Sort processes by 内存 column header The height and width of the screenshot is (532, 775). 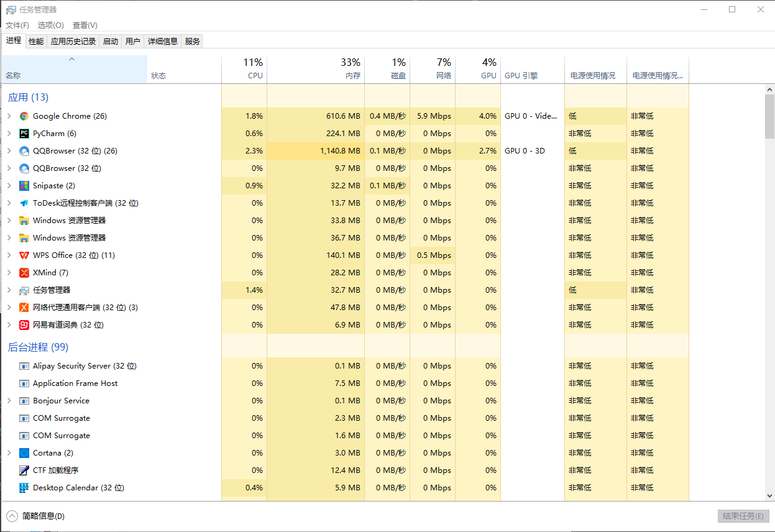click(x=316, y=69)
